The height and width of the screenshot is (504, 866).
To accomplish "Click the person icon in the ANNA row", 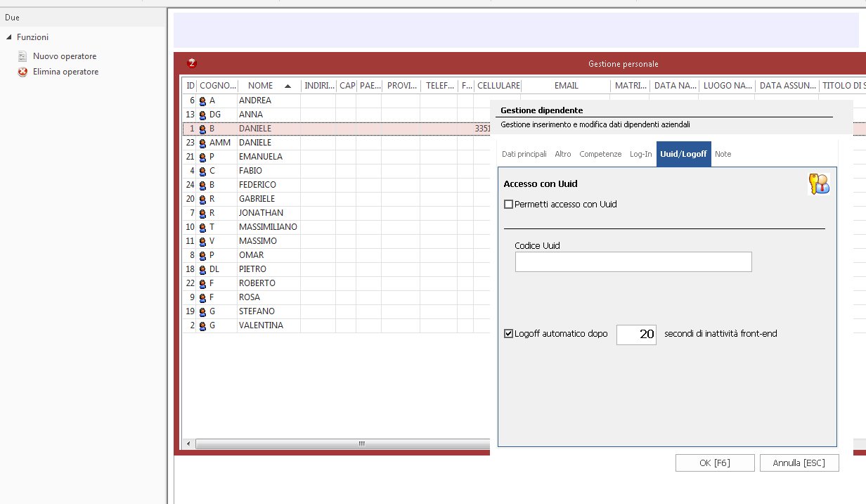I will [x=202, y=115].
